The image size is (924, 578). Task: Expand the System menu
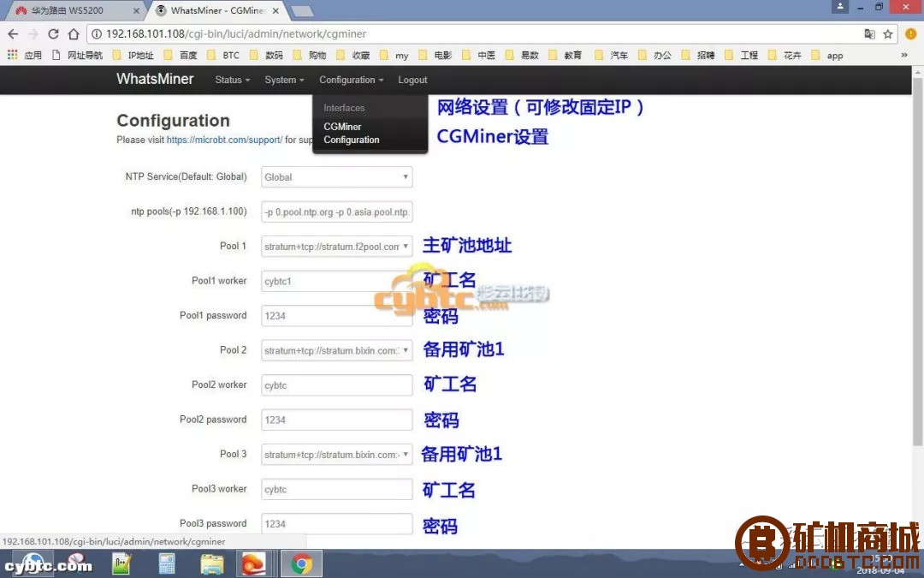pyautogui.click(x=284, y=80)
